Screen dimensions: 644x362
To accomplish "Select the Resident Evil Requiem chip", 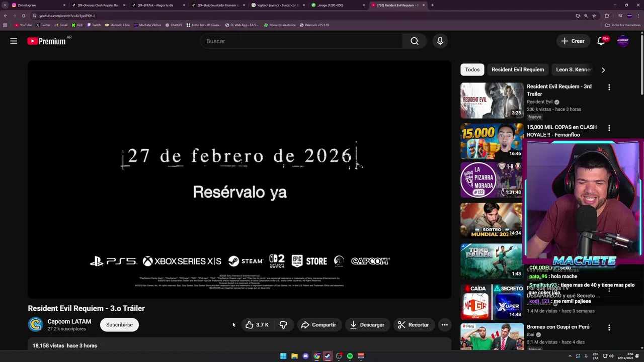I will pos(518,70).
